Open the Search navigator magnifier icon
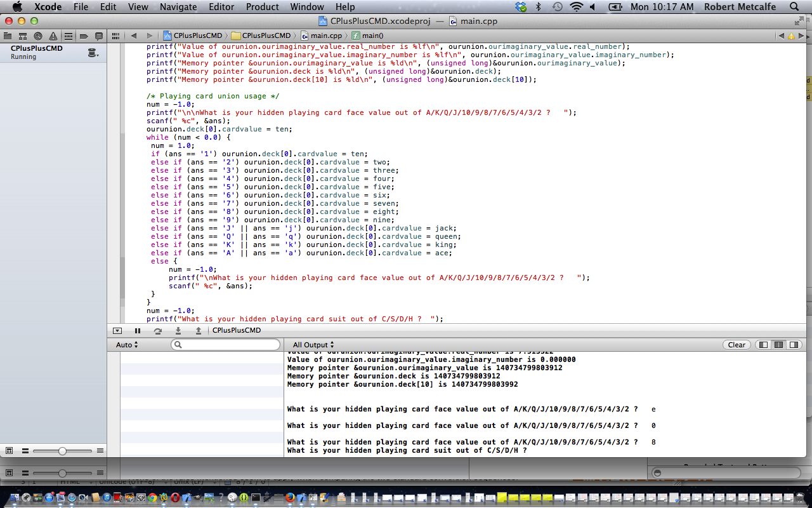Image resolution: width=812 pixels, height=508 pixels. (x=38, y=36)
